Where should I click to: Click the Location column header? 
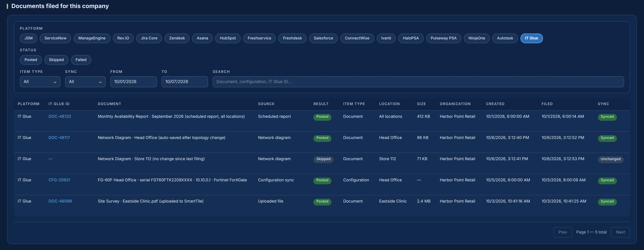[389, 104]
